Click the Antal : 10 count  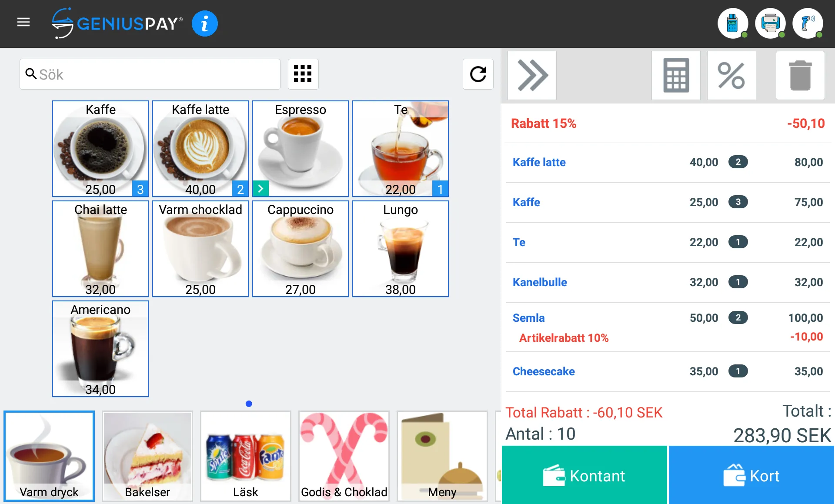(x=540, y=434)
